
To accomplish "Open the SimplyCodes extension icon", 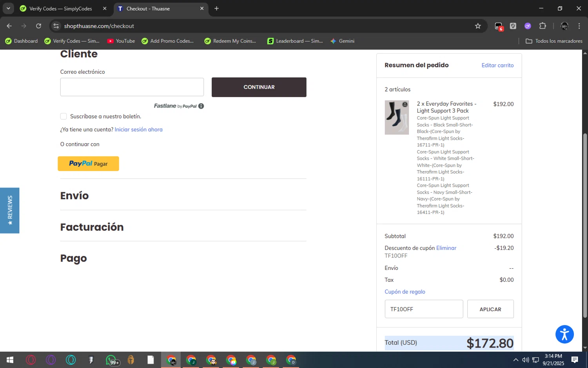I will (x=513, y=26).
